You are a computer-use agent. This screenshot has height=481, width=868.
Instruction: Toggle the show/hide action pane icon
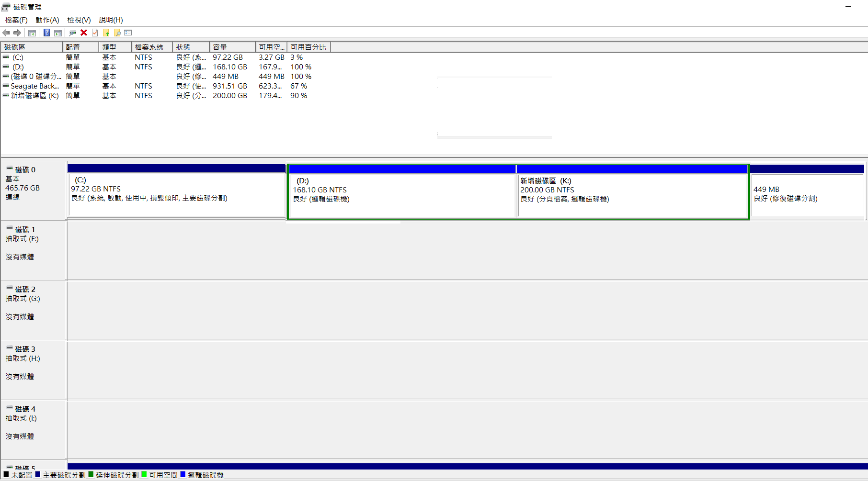coord(58,33)
